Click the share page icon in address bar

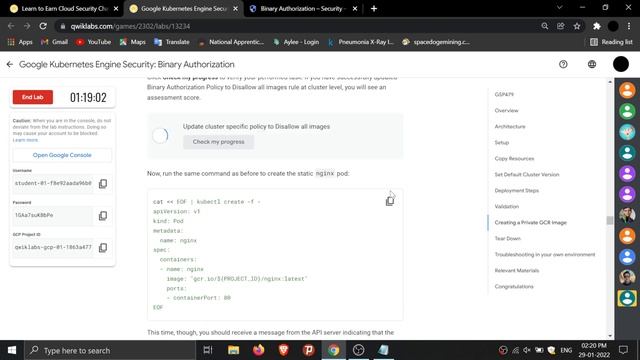click(x=561, y=26)
